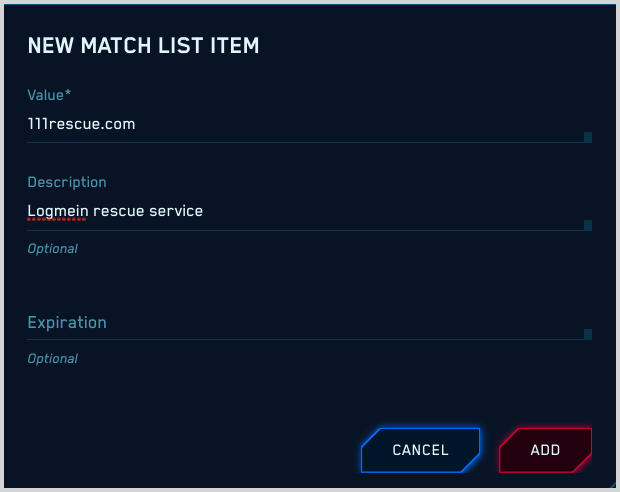
Task: Click the square marker ending the Expiration field
Action: 588,334
